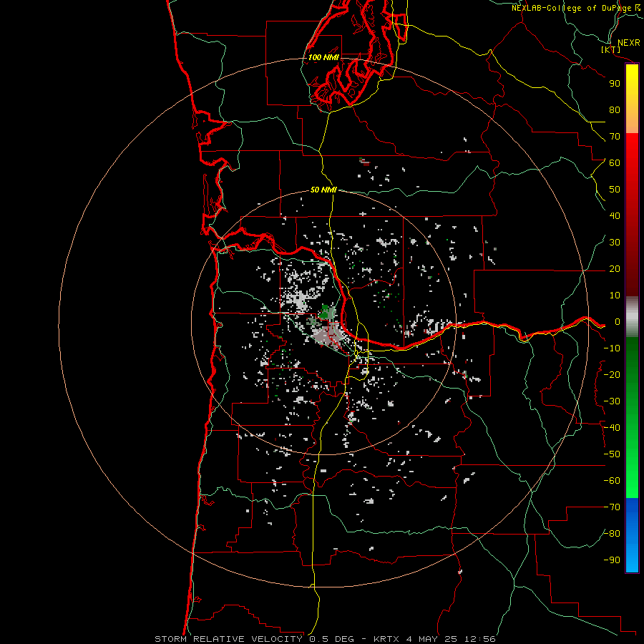Click the KRTX station identifier in caption
The width and height of the screenshot is (644, 644).
386,639
